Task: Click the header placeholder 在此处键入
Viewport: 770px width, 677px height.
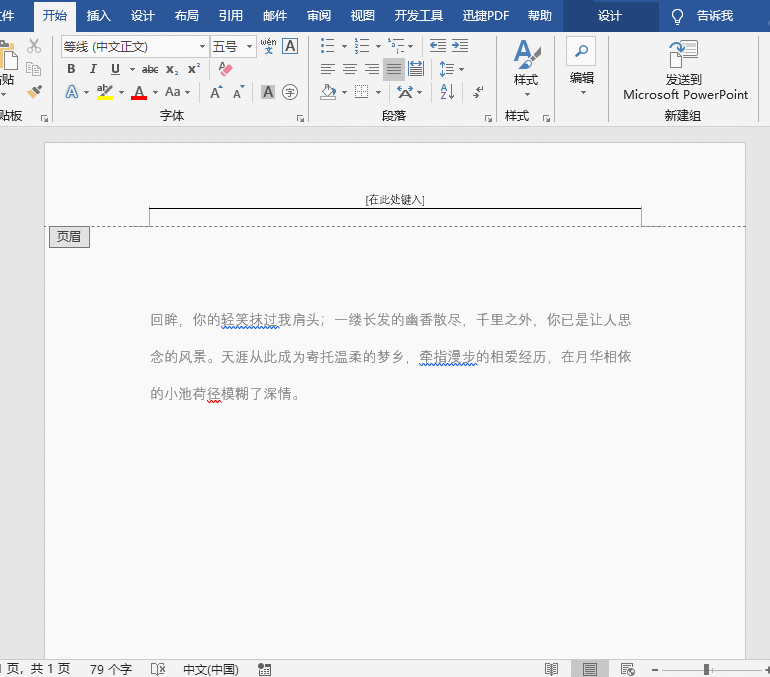Action: [395, 199]
